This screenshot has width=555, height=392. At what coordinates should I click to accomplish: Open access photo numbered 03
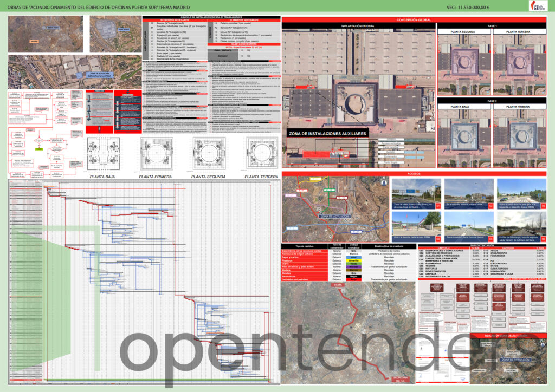521,194
